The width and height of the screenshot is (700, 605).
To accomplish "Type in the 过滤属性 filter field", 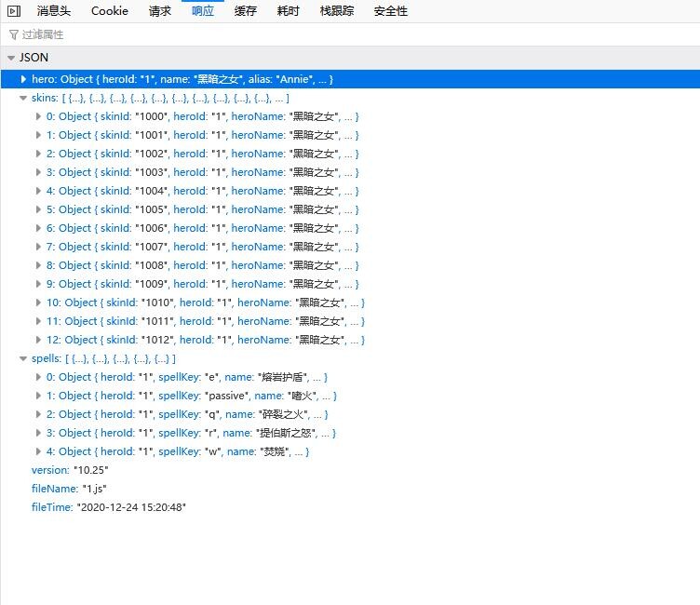I will [x=186, y=34].
